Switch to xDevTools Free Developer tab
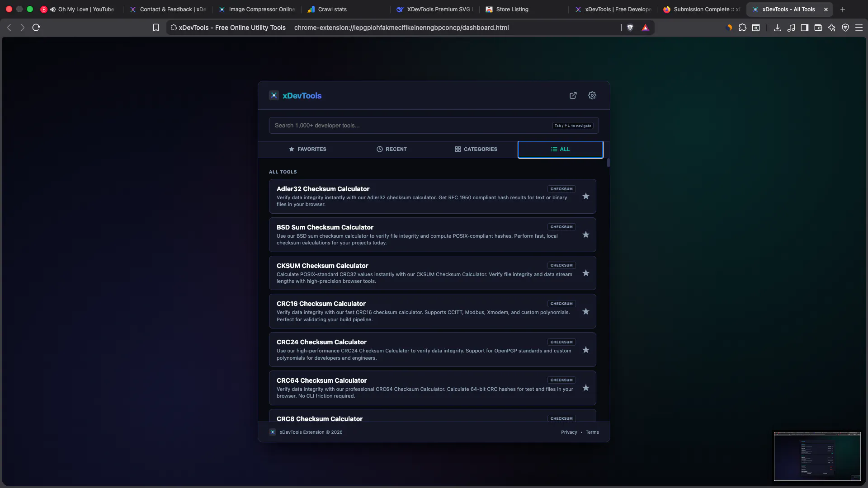Viewport: 868px width, 488px height. pos(613,9)
